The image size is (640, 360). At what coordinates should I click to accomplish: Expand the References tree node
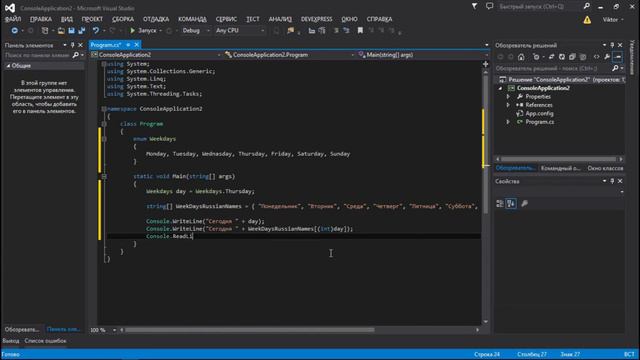click(508, 105)
